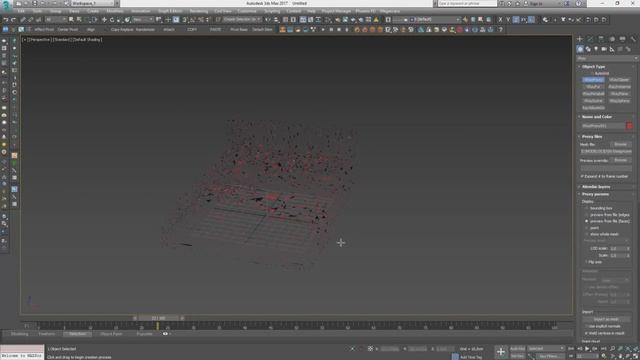This screenshot has height=360, width=640.
Task: Open the Hierarchy tab in command panel
Action: 601,39
